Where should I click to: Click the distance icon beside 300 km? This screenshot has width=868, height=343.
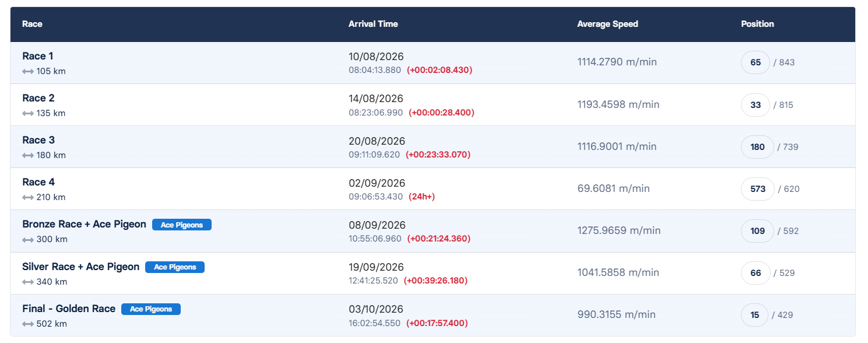coord(28,239)
